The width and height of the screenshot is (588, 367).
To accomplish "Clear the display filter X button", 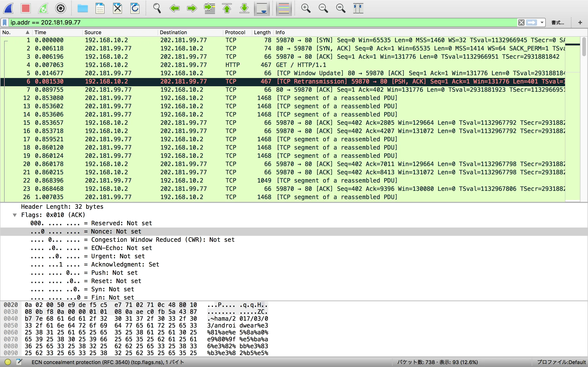I will pos(521,22).
